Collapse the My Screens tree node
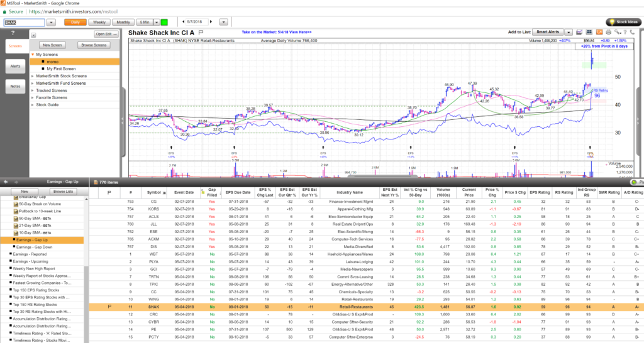 tap(33, 55)
